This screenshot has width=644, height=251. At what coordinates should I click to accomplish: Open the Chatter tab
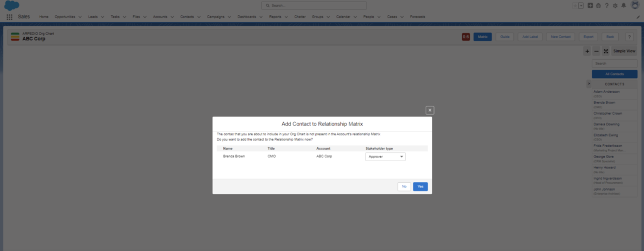[x=300, y=17]
